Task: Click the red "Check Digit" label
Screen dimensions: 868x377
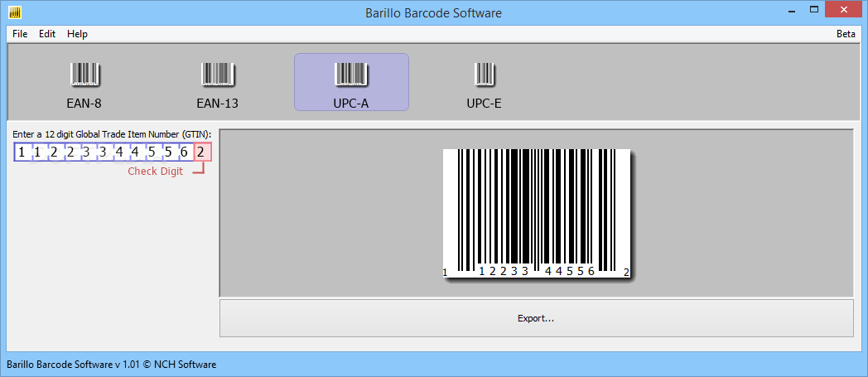Action: click(x=156, y=171)
